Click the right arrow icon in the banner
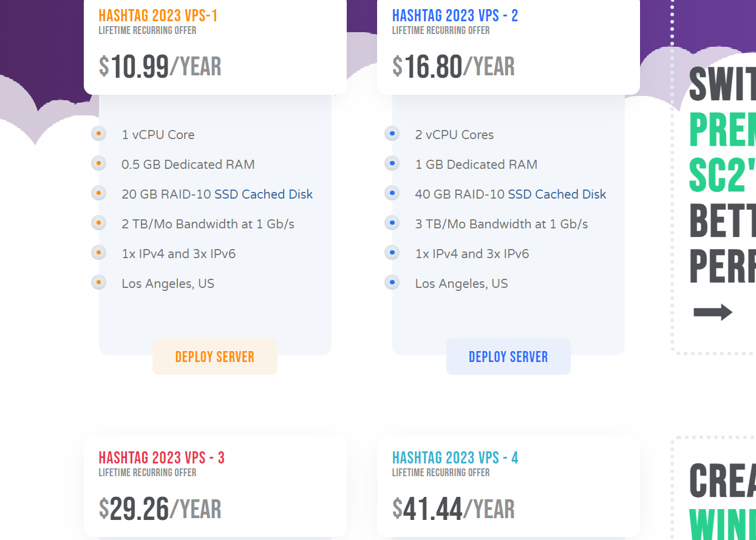This screenshot has height=540, width=756. pyautogui.click(x=713, y=313)
